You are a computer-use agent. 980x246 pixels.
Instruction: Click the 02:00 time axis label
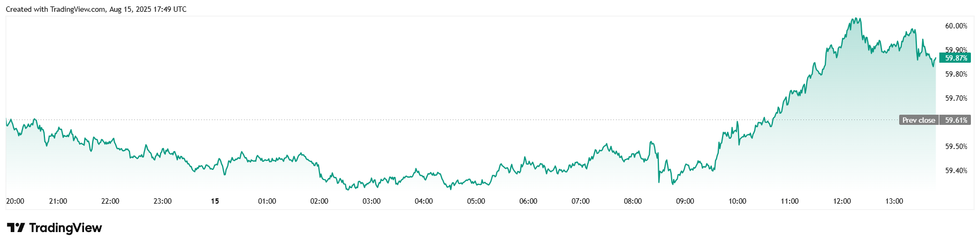click(x=319, y=201)
